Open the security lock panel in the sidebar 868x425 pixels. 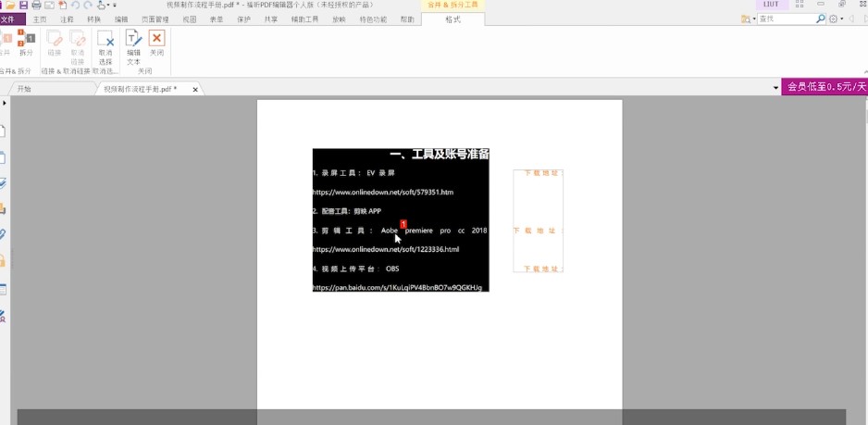click(2, 260)
